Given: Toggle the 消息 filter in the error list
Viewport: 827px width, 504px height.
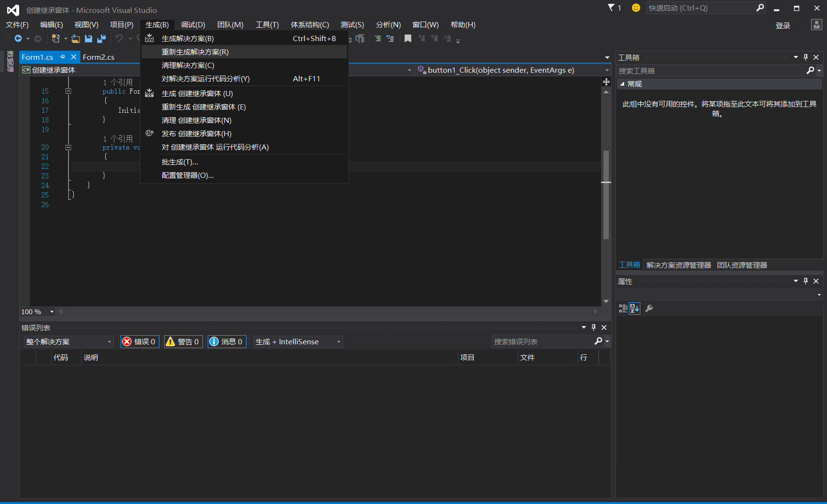Looking at the screenshot, I should coord(226,341).
